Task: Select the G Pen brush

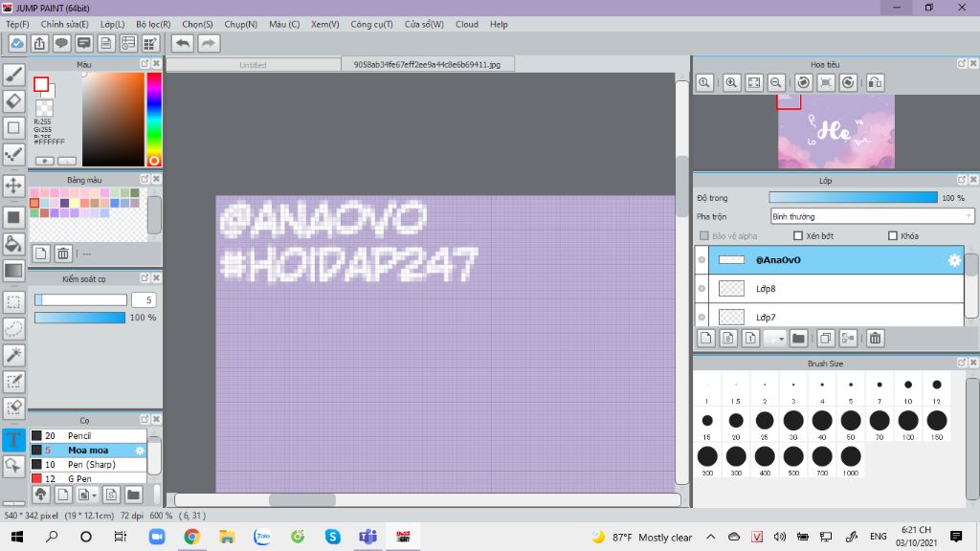Action: [x=88, y=478]
